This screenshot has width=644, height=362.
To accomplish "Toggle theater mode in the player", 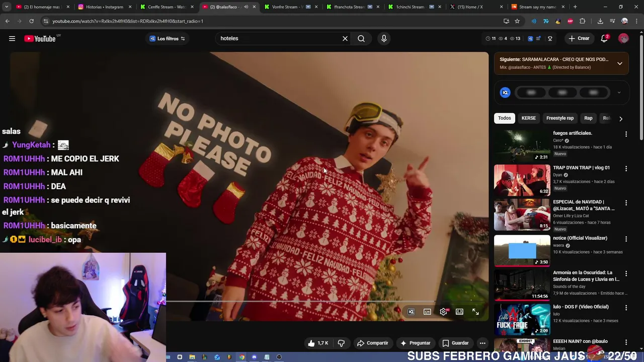I will pyautogui.click(x=459, y=312).
